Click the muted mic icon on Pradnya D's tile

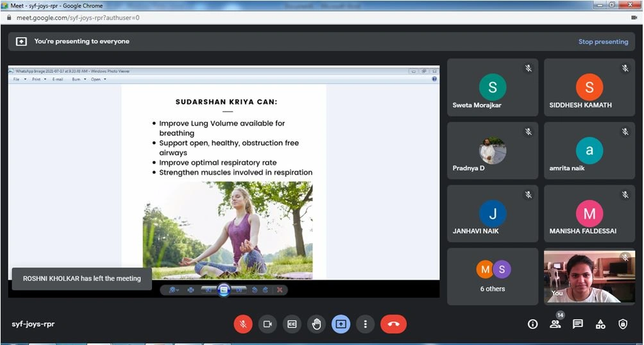(528, 132)
